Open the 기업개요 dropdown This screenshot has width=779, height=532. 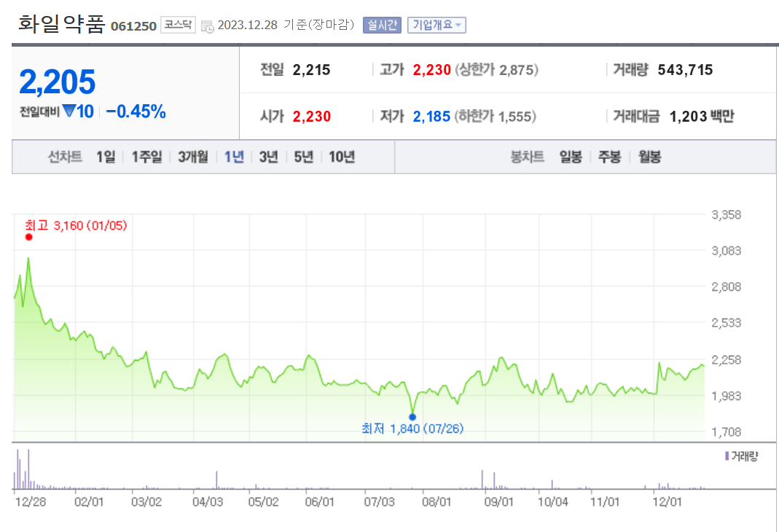tap(437, 25)
